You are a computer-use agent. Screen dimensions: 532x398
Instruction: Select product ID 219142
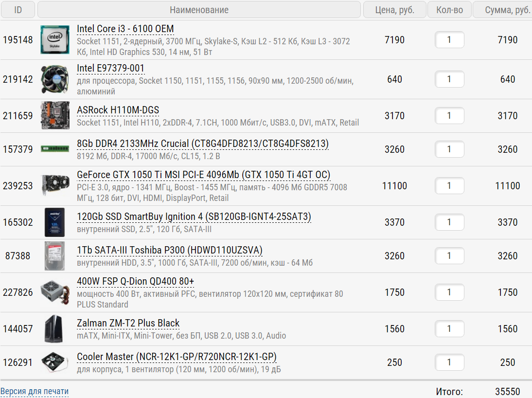tap(18, 79)
